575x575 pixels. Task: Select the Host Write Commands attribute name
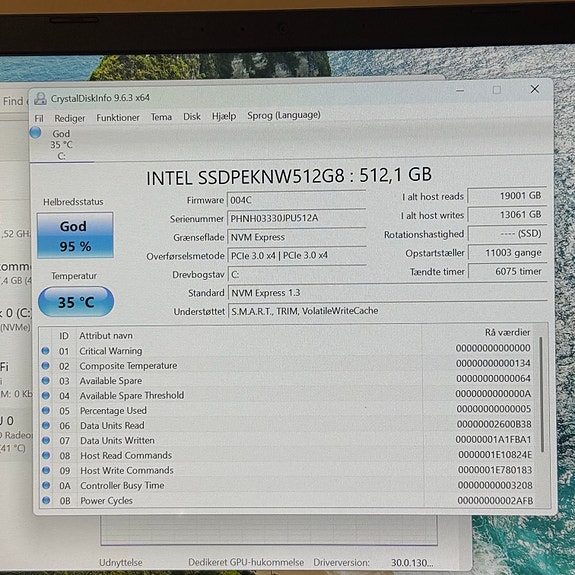click(127, 470)
